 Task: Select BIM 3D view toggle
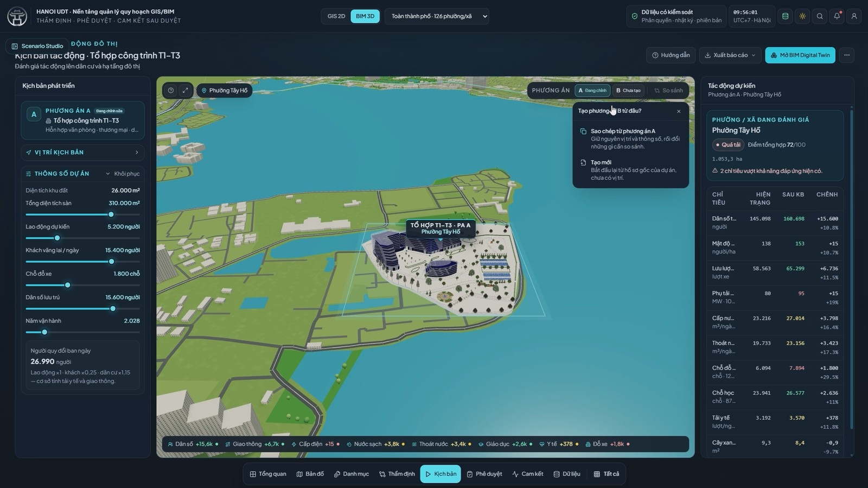[x=365, y=16]
